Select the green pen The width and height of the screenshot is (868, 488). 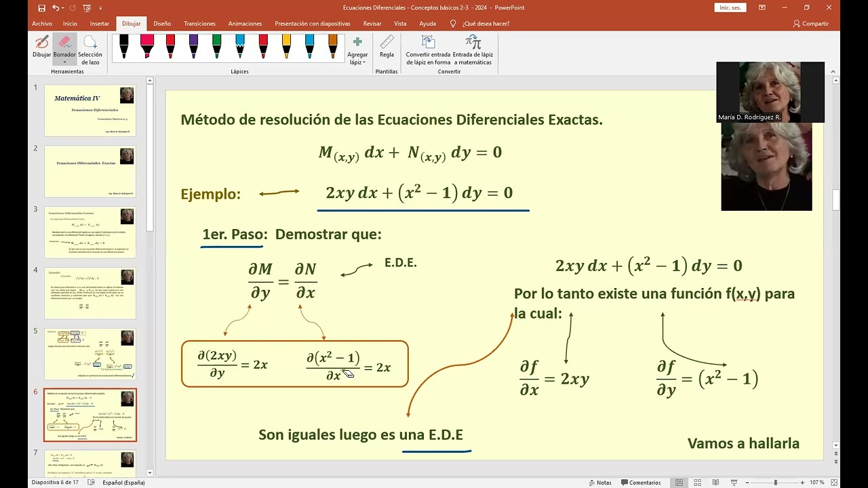[x=216, y=46]
